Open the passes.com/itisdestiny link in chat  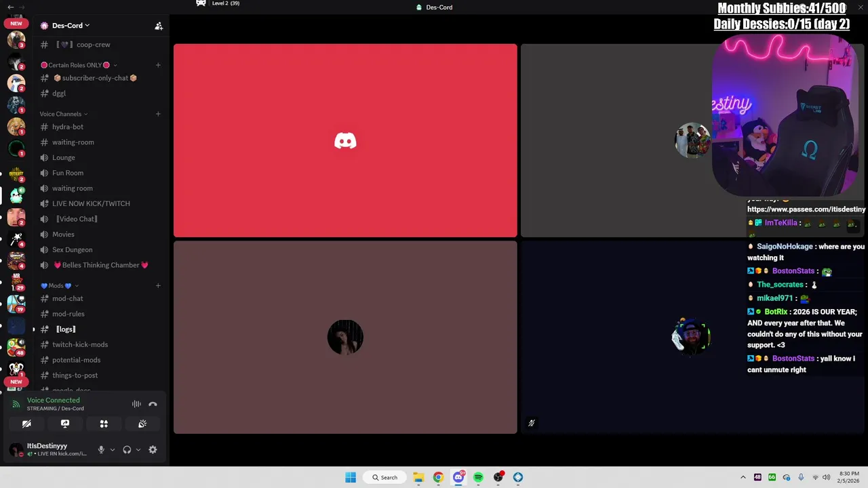point(806,209)
